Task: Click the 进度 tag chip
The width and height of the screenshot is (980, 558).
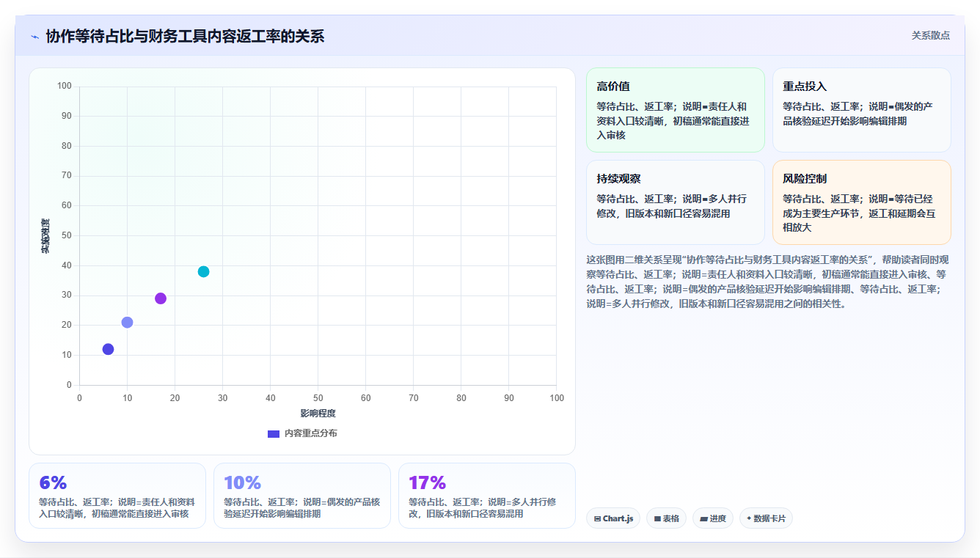Action: coord(712,518)
